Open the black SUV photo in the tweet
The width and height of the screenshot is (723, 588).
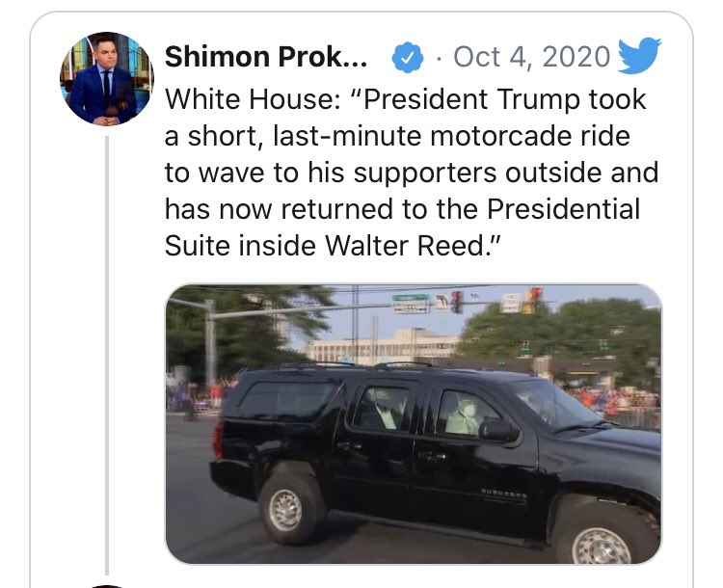coord(414,424)
